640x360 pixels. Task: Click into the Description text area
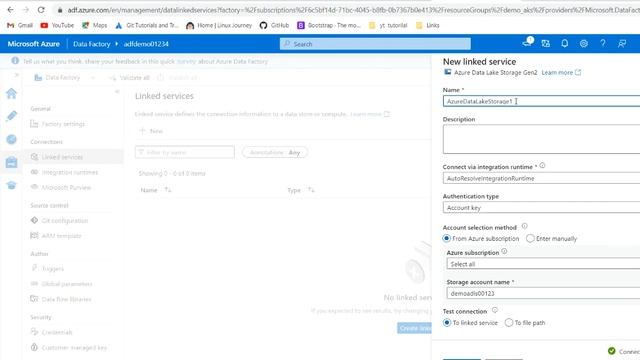click(x=541, y=139)
